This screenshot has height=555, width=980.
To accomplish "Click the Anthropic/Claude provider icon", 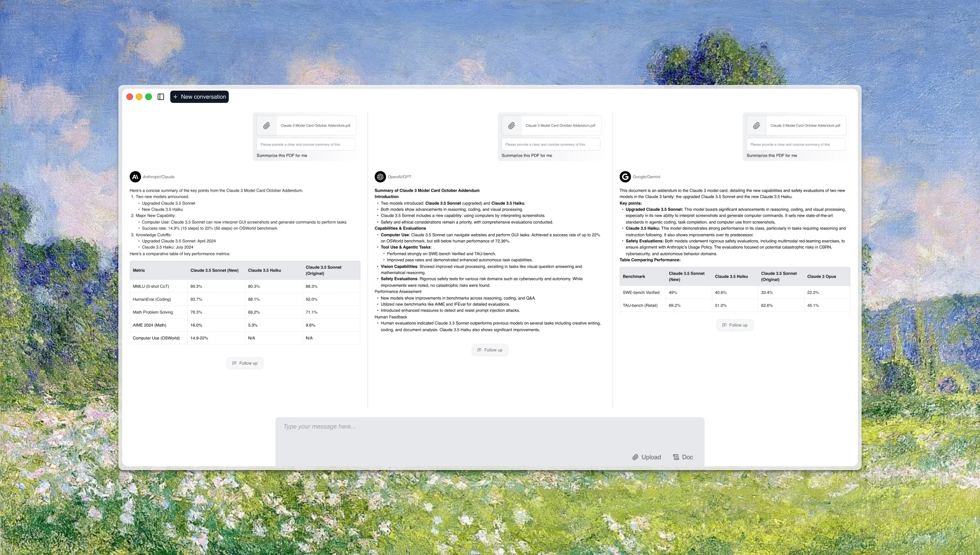I will (134, 177).
